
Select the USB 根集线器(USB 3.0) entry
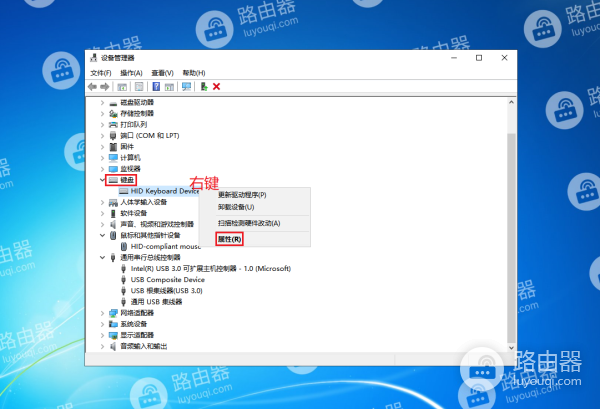coord(166,291)
